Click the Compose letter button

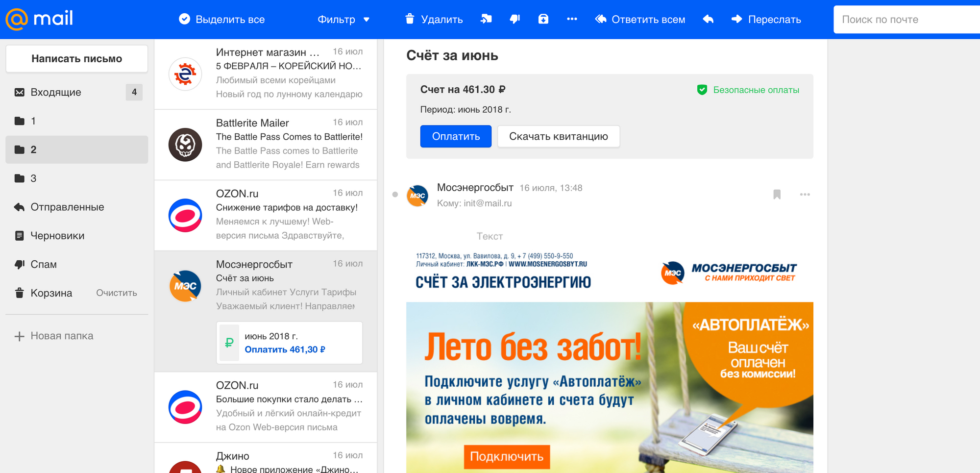click(x=76, y=59)
